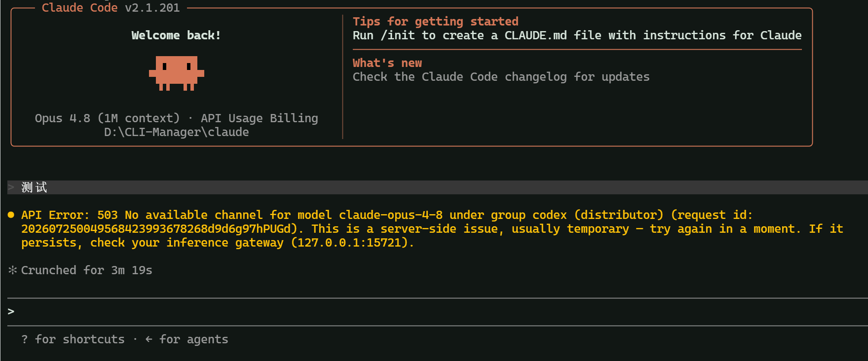The height and width of the screenshot is (361, 868).
Task: Click the orange error bullet dot
Action: click(x=11, y=215)
